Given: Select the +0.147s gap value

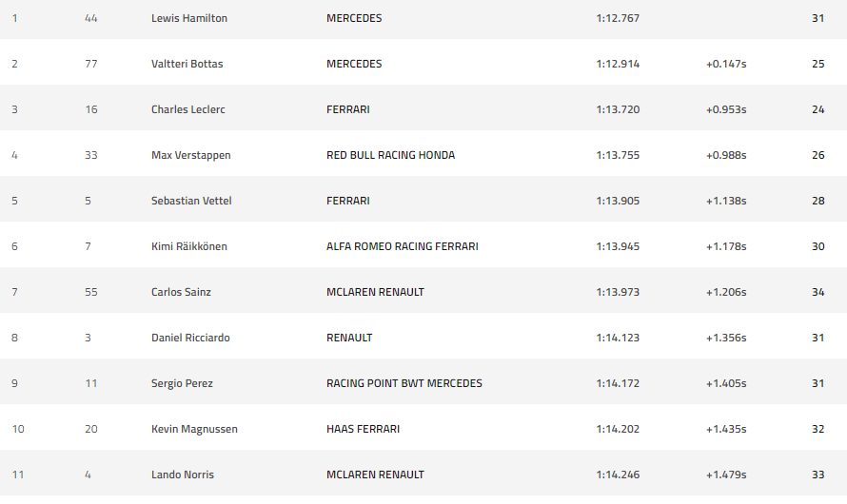Looking at the screenshot, I should pos(726,64).
